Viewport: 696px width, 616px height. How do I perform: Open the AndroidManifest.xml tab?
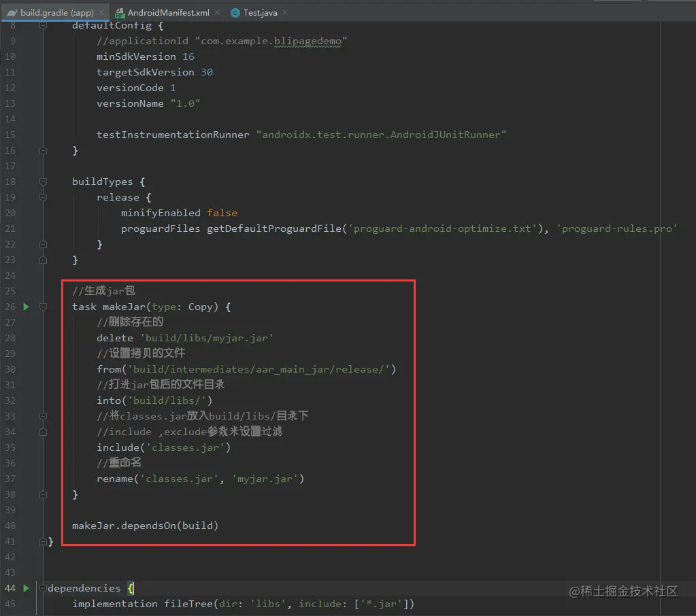coord(168,12)
